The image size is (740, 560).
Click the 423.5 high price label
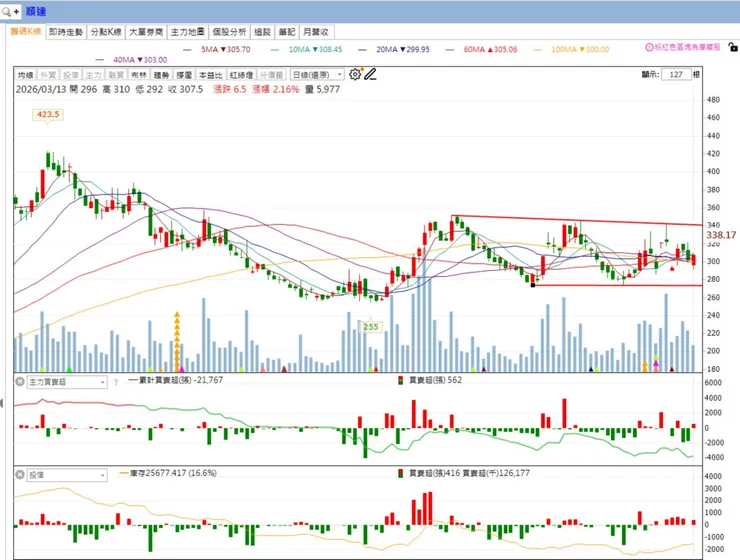(48, 115)
